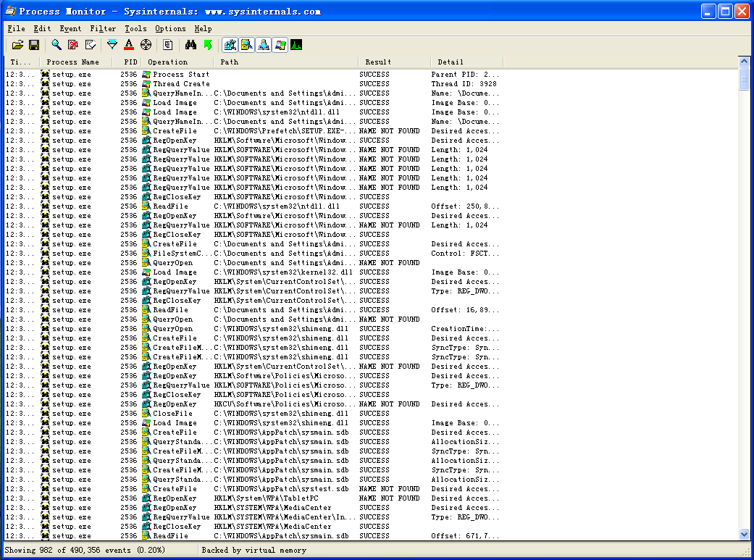Toggle Show File System Activity button
754x560 pixels.
tap(247, 45)
